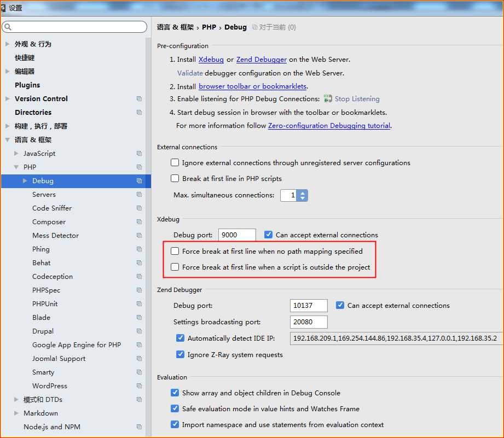Click project-level icon beside Mess Detector

point(139,235)
